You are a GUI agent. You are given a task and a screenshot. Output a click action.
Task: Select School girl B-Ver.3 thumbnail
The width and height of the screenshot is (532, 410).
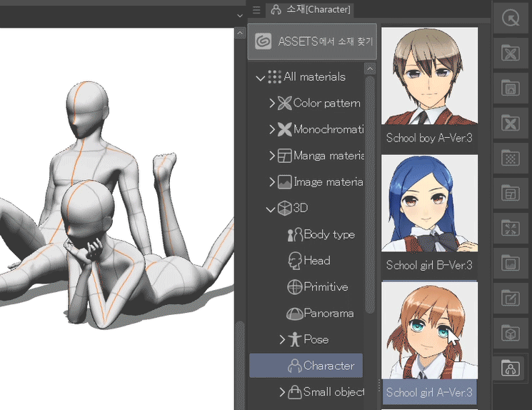[x=430, y=203]
